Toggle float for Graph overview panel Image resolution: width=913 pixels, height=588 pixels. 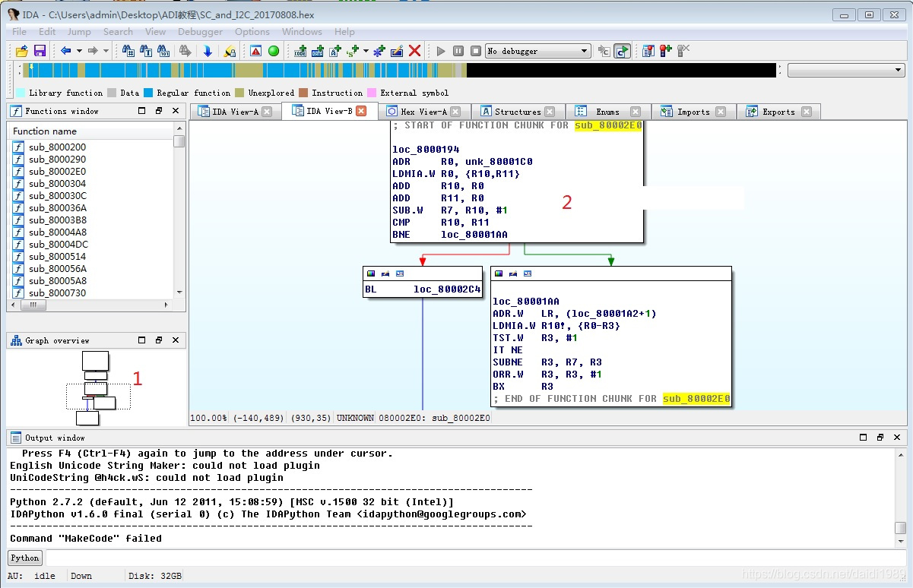pos(159,340)
